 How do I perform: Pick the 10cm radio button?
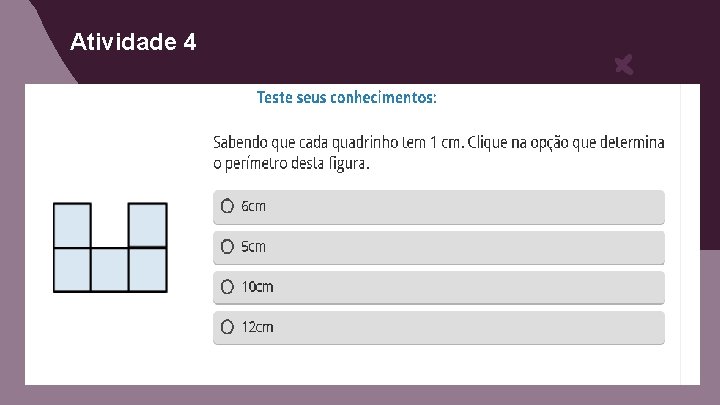click(228, 287)
